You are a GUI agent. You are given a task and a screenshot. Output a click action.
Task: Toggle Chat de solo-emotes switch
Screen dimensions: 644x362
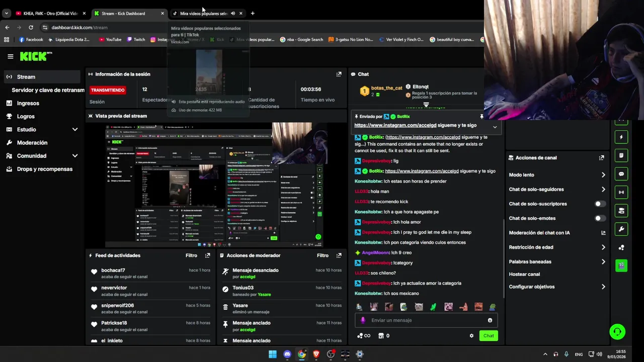coord(600,218)
